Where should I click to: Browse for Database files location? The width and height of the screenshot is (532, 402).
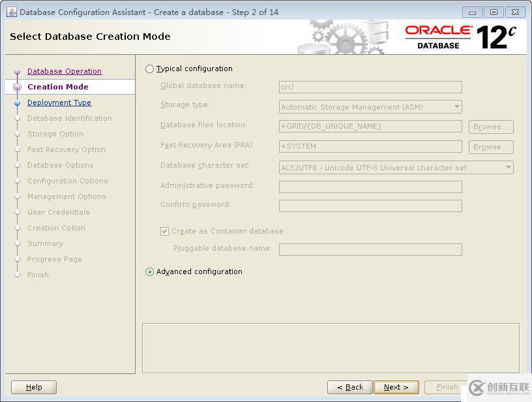click(x=491, y=127)
